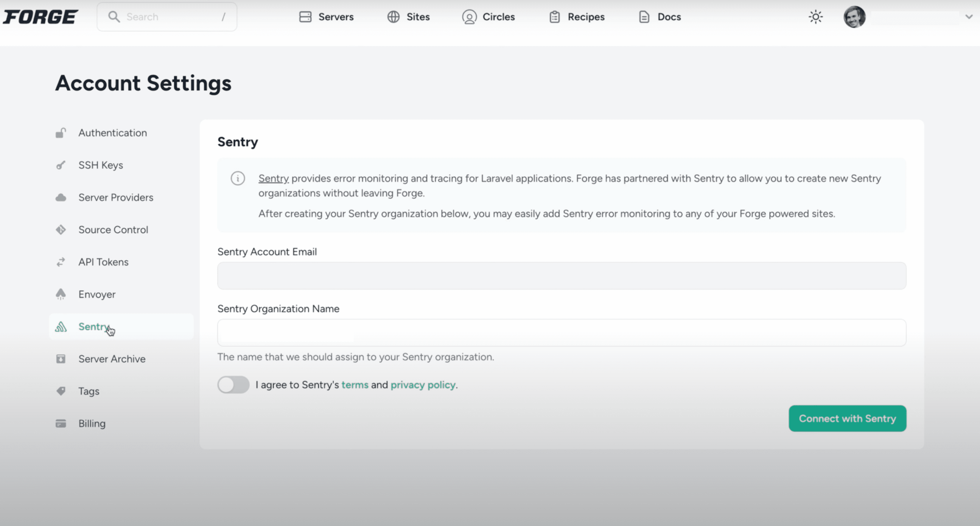Click the Source Control sidebar icon

pos(61,229)
